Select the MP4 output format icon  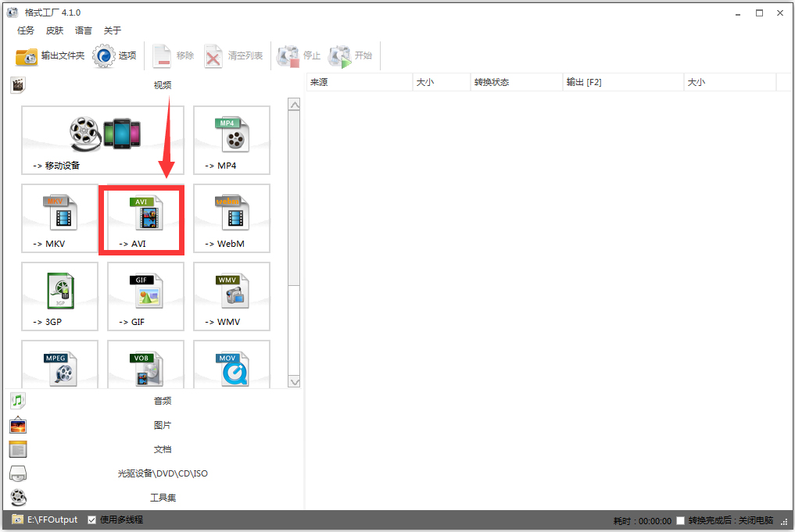tap(231, 141)
